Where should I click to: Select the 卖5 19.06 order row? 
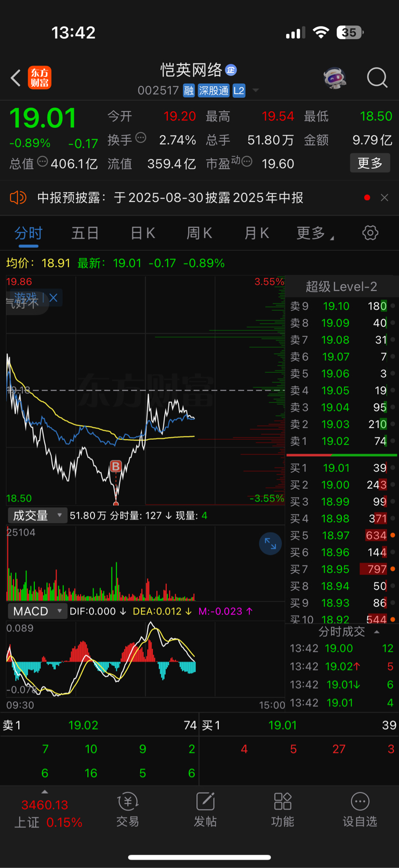[341, 374]
